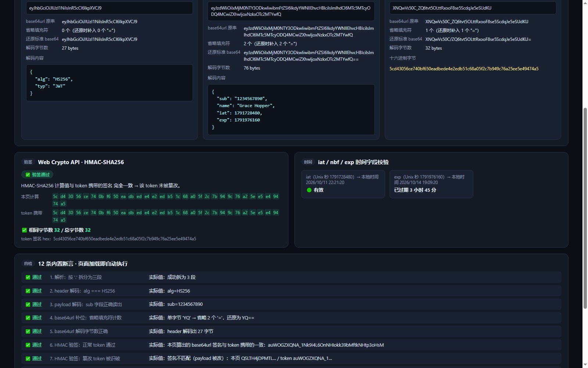The height and width of the screenshot is (368, 588).
Task: Click the scrollbar down arrow at bottom
Action: (585, 365)
